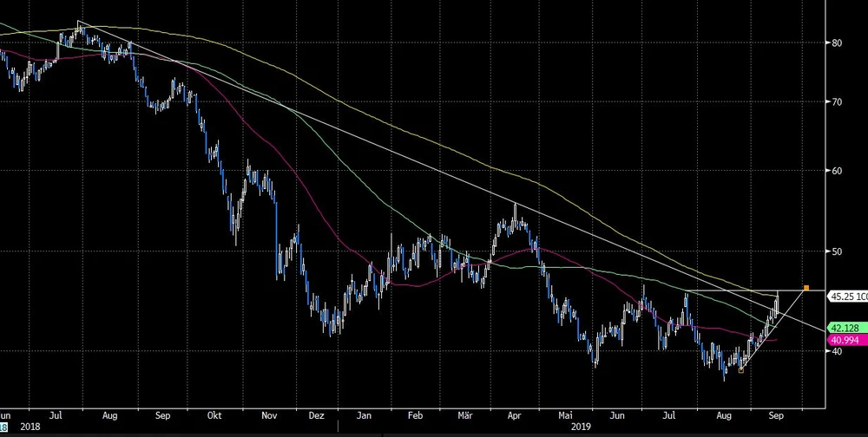This screenshot has height=437, width=868.
Task: Click the Okt month label
Action: pyautogui.click(x=214, y=416)
